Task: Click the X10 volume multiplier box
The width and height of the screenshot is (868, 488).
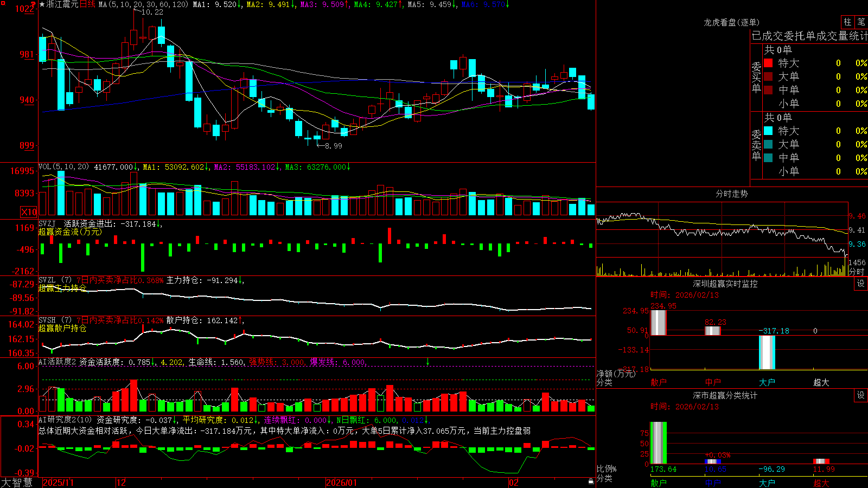Action: [29, 212]
